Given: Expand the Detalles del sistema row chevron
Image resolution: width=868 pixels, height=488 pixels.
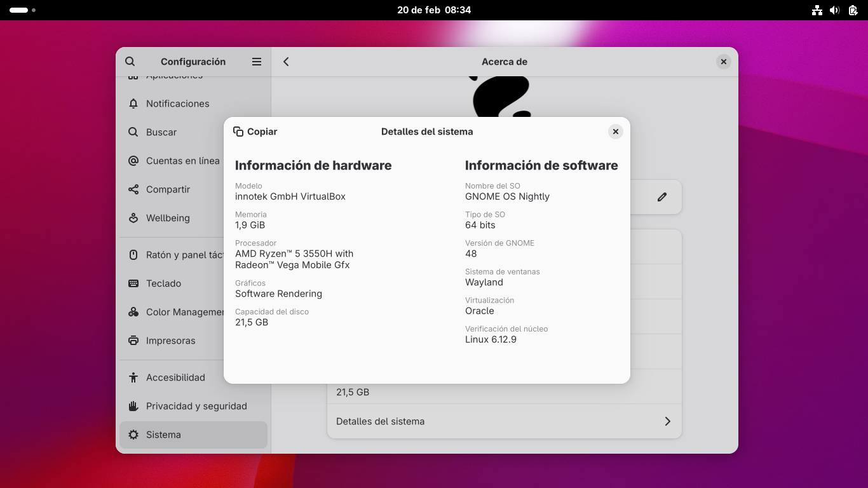Looking at the screenshot, I should pos(667,421).
